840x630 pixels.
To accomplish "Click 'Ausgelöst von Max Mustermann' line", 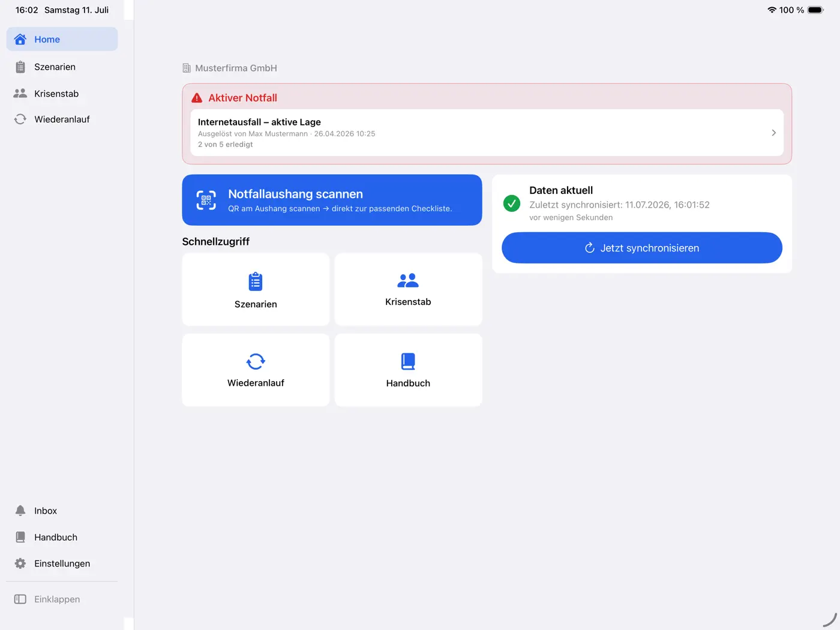I will pos(286,134).
